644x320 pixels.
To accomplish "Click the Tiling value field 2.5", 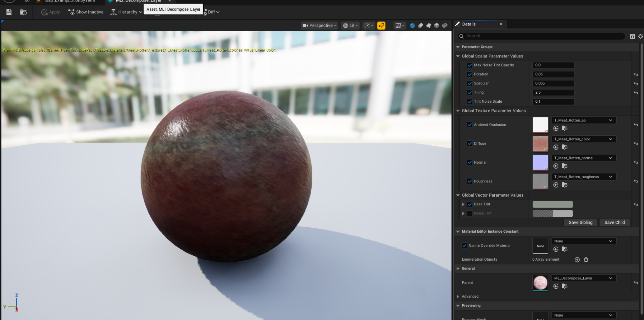I will tap(553, 93).
